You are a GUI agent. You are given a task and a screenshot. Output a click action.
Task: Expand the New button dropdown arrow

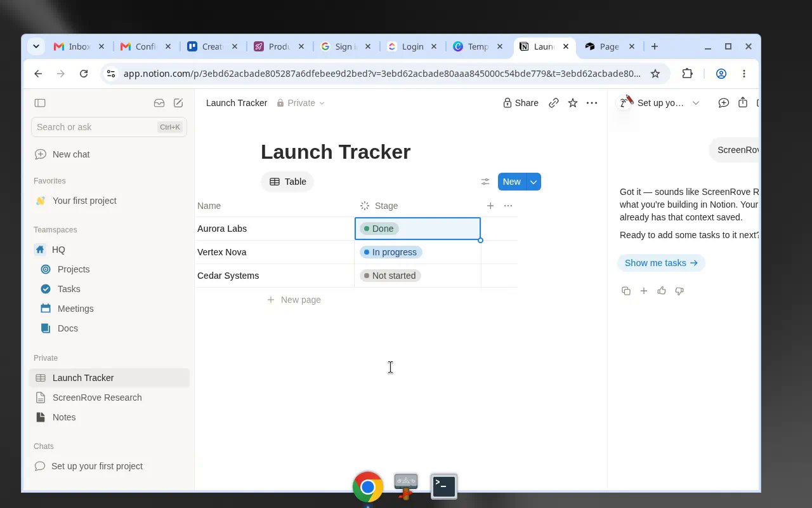click(x=534, y=182)
